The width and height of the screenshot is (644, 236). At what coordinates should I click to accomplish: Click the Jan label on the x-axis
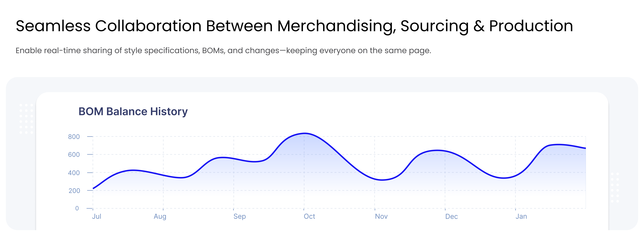click(521, 216)
